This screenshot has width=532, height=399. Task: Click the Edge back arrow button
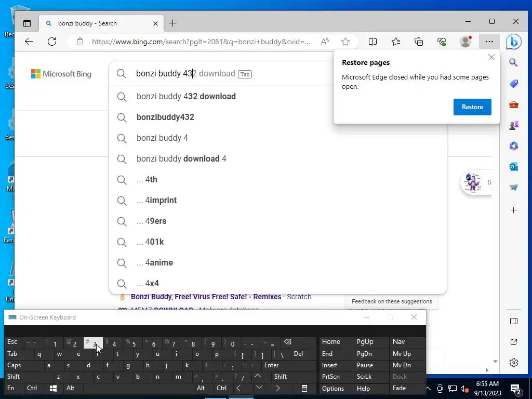point(29,42)
